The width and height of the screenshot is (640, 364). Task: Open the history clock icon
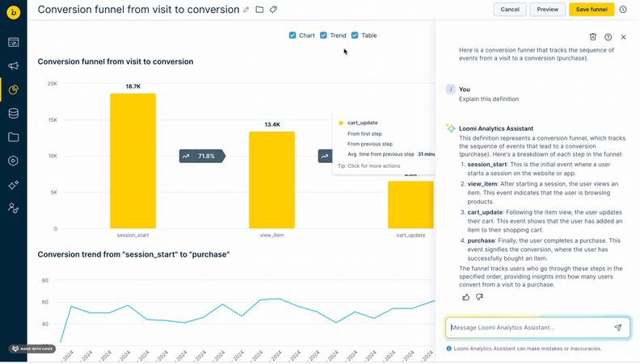[x=623, y=10]
